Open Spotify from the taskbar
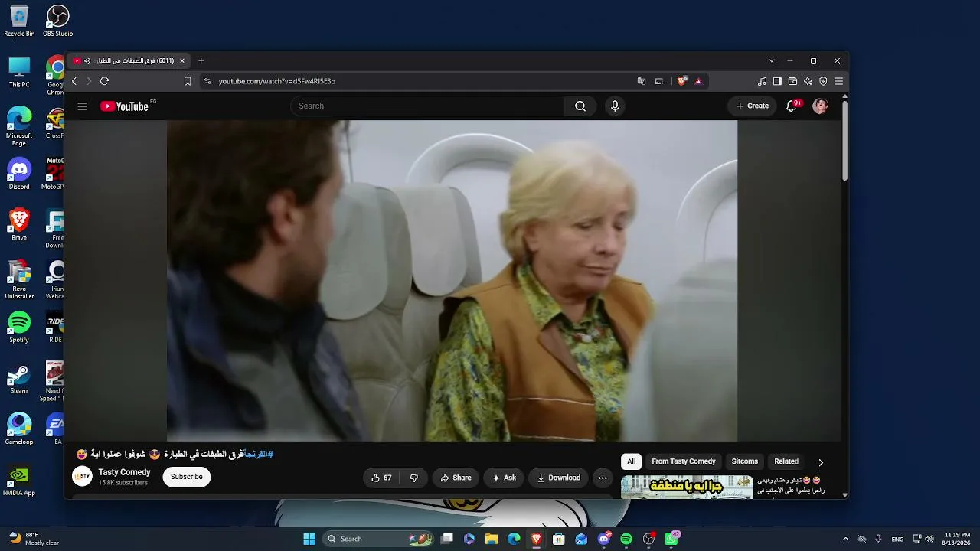980x551 pixels. [x=626, y=539]
